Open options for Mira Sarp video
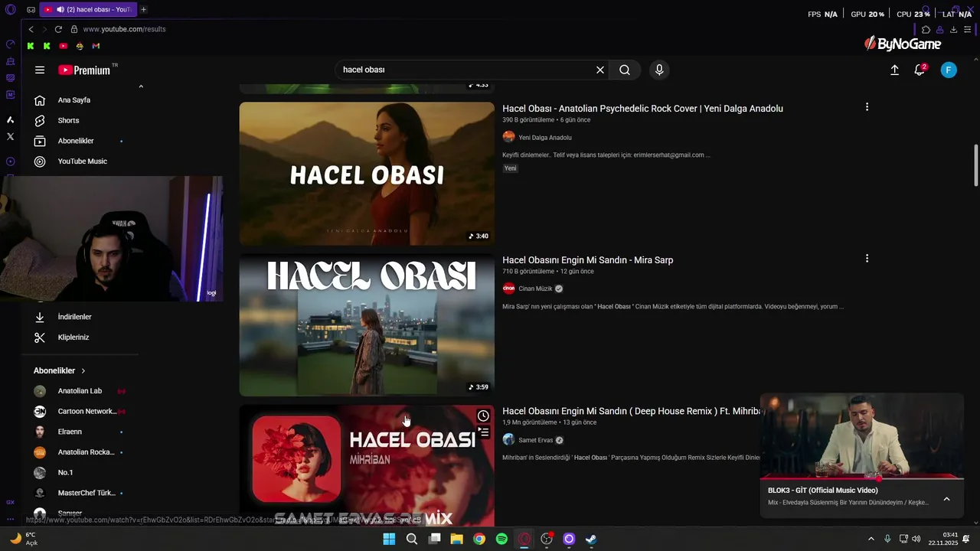This screenshot has height=551, width=980. [867, 259]
